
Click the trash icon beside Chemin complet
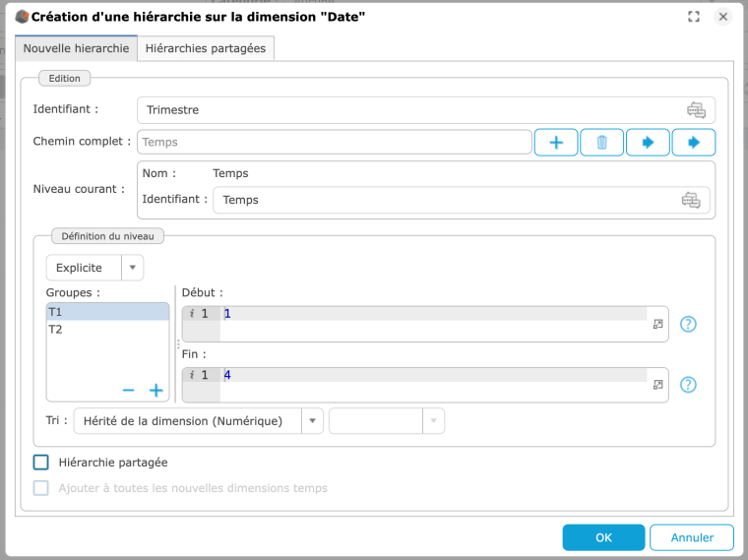click(x=601, y=143)
